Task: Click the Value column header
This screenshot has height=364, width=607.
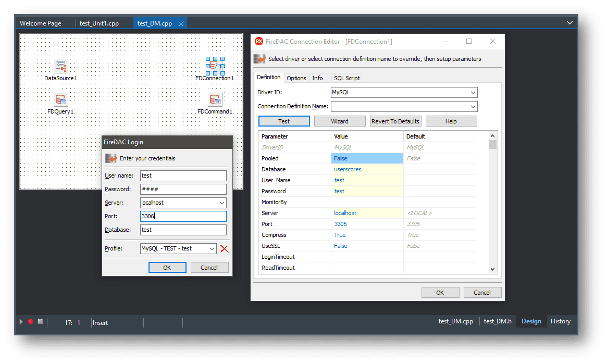Action: [367, 136]
